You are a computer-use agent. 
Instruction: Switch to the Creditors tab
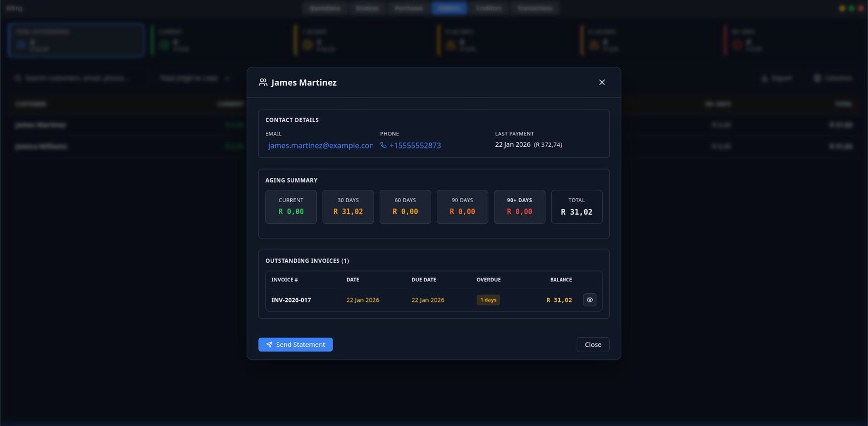489,8
